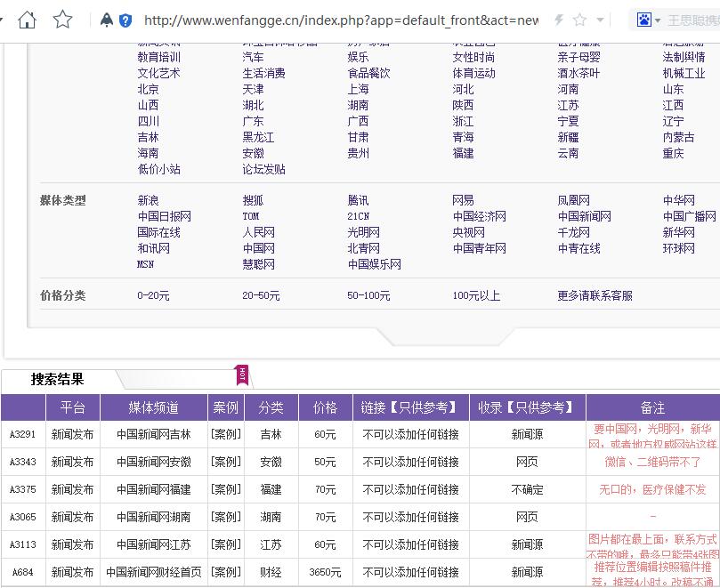Choose the 人民网 media link

pyautogui.click(x=258, y=232)
